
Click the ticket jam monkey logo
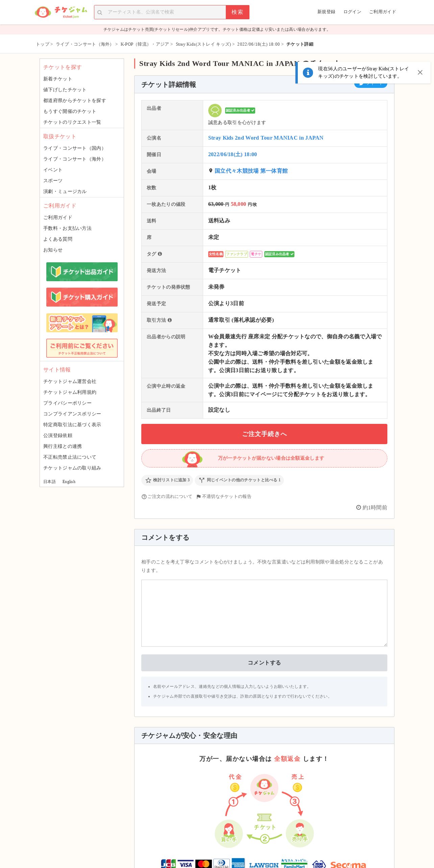[61, 12]
